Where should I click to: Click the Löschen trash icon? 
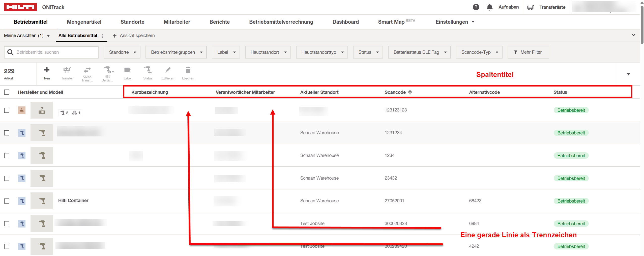[188, 70]
